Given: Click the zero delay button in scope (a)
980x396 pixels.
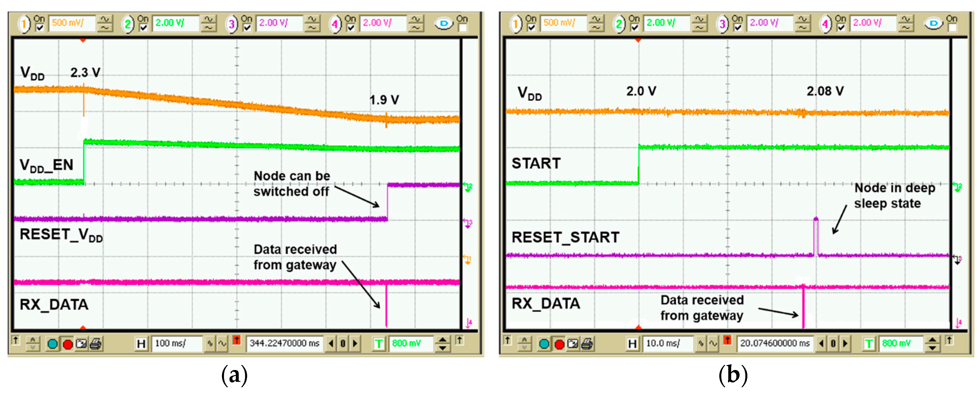Looking at the screenshot, I should (x=343, y=344).
